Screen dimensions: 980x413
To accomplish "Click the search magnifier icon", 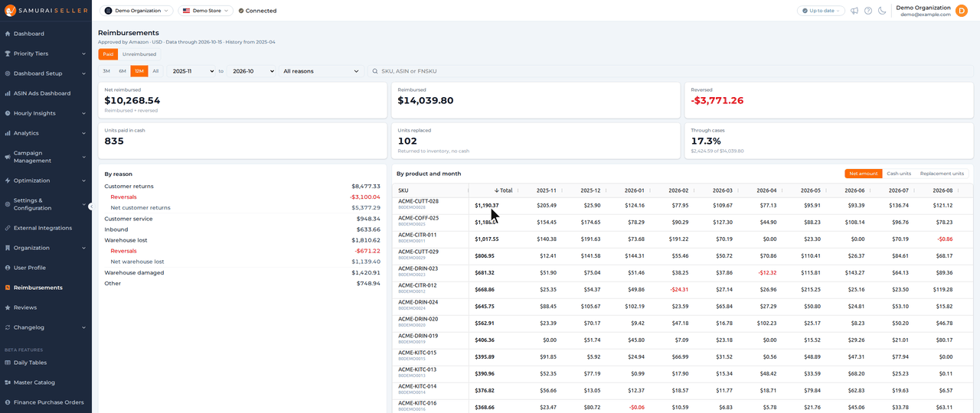I will [x=375, y=71].
